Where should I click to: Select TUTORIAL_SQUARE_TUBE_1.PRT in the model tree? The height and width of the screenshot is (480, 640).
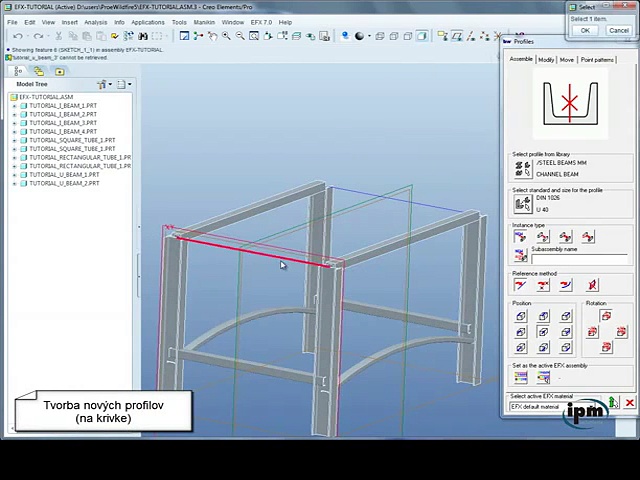pyautogui.click(x=71, y=140)
